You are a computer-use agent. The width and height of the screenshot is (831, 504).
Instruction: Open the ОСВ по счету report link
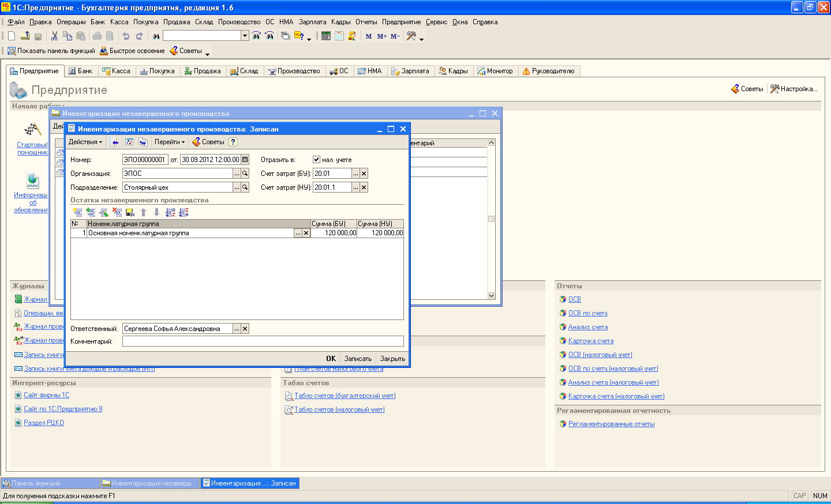(x=587, y=313)
